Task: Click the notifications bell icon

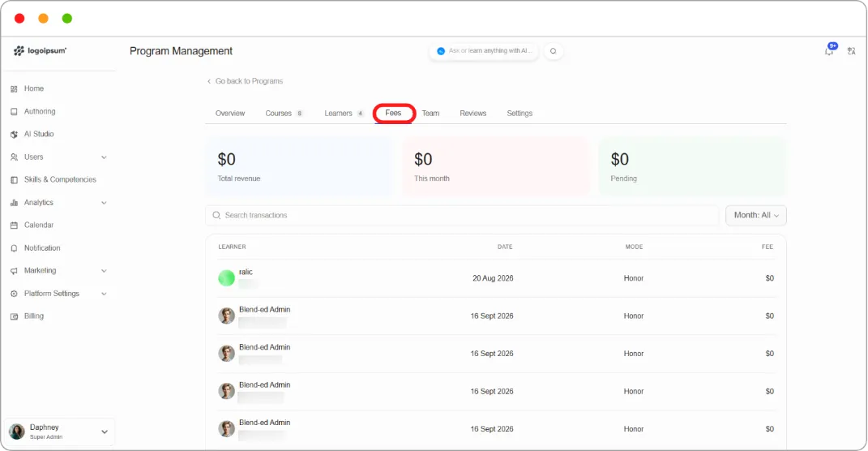Action: point(829,51)
